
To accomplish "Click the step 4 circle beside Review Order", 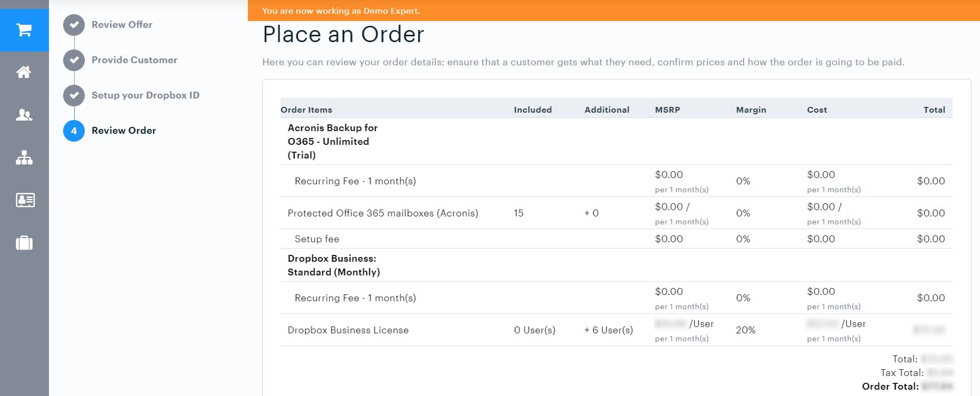I will pos(74,131).
